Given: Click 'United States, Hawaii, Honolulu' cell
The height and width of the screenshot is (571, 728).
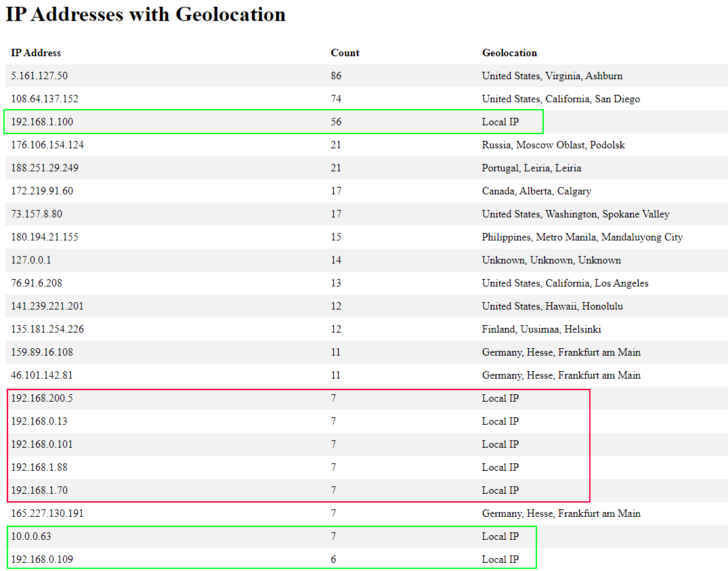Looking at the screenshot, I should click(553, 306).
